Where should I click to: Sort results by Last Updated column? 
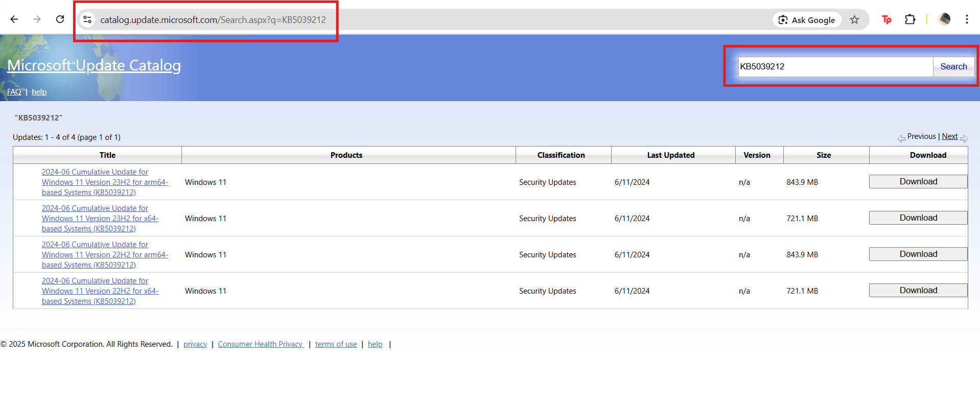coord(670,155)
